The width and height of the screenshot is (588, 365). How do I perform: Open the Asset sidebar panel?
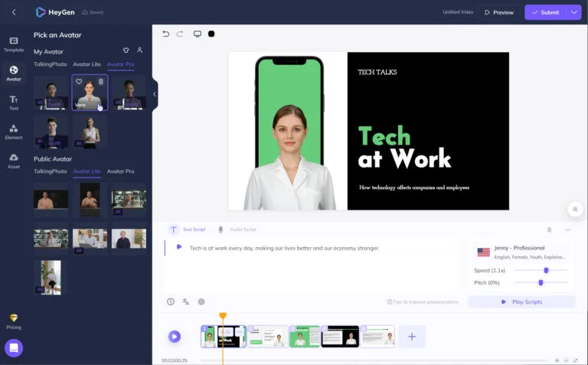click(x=14, y=161)
